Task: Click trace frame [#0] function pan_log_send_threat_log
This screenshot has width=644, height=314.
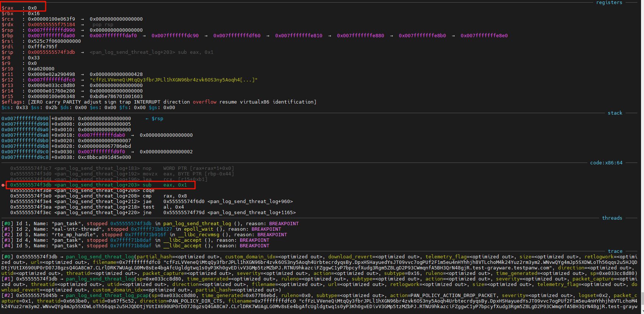Action: click(100, 257)
